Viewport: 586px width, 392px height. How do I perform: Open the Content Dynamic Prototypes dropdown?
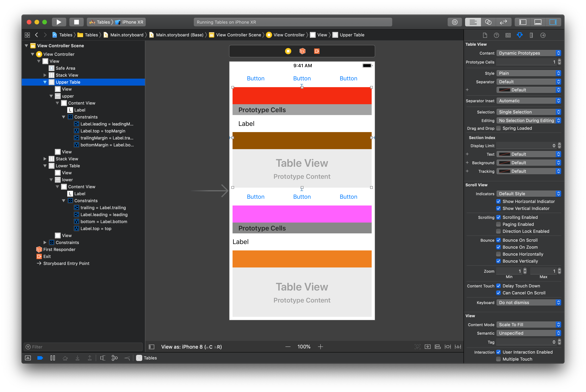pos(528,53)
